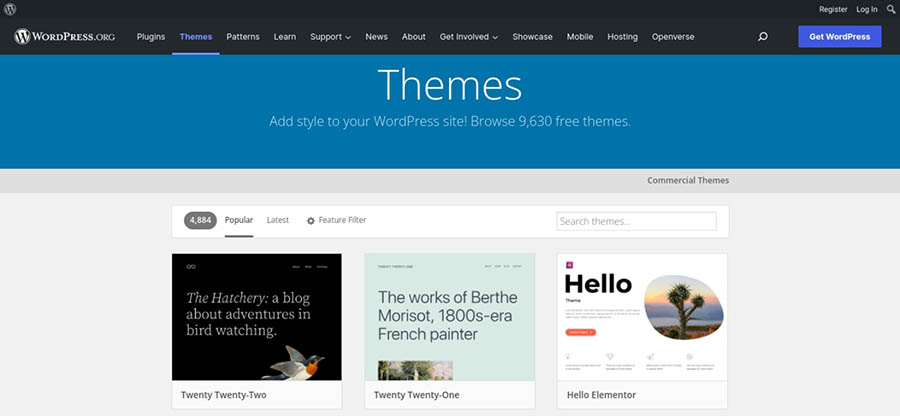Click the Register link
900x416 pixels.
tap(833, 9)
